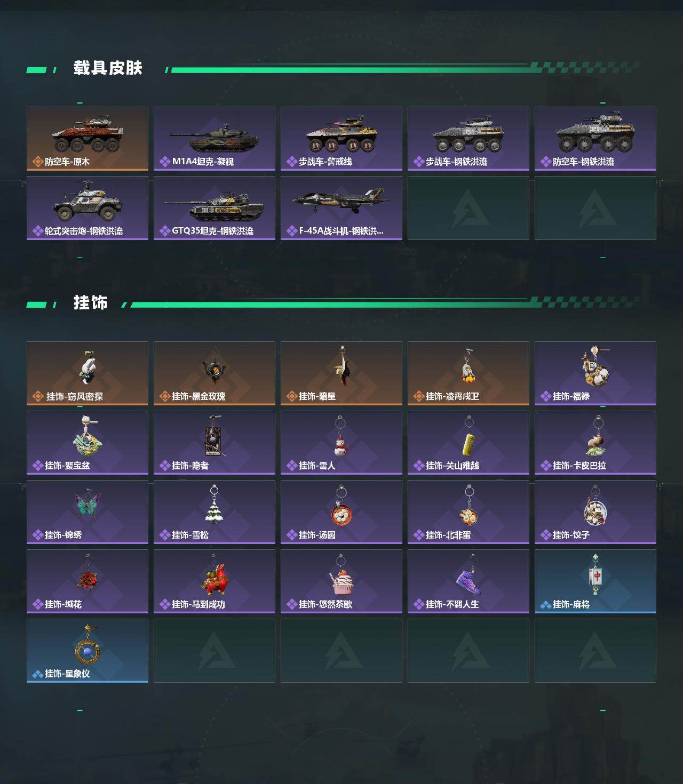Click the 挂饰 section heading
Image resolution: width=683 pixels, height=784 pixels.
click(91, 303)
